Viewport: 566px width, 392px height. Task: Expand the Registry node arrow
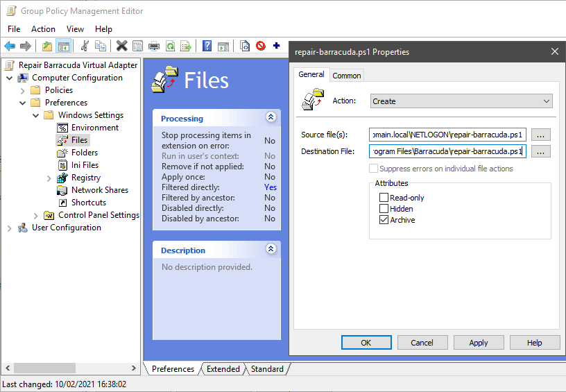[x=49, y=178]
